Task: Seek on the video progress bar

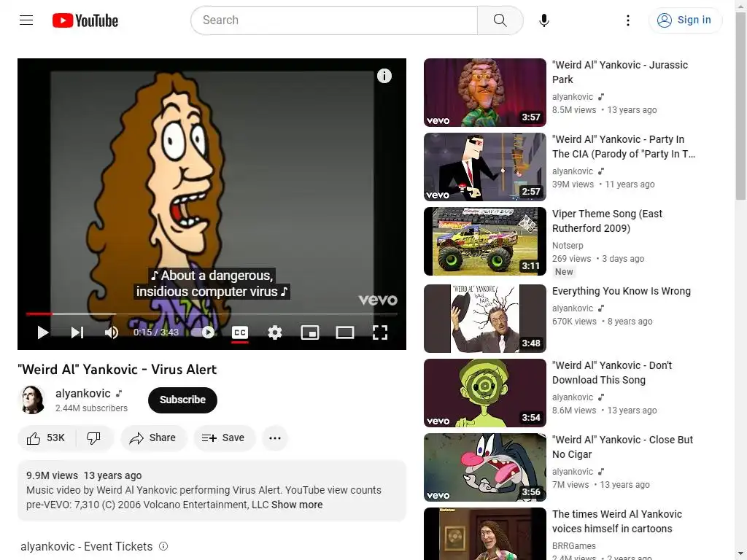Action: (212, 314)
